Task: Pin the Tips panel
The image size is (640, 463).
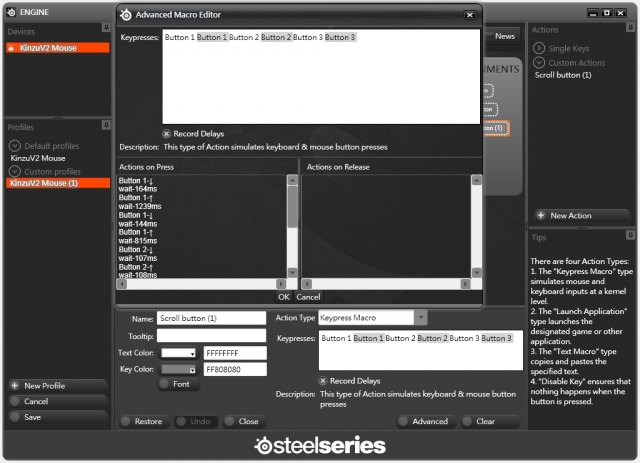Action: point(631,235)
